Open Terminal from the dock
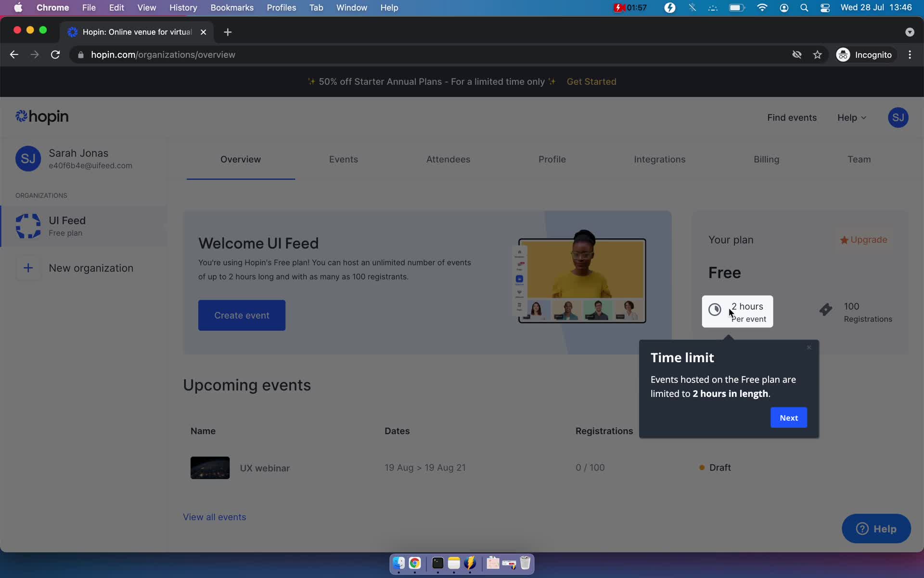This screenshot has height=578, width=924. [437, 563]
